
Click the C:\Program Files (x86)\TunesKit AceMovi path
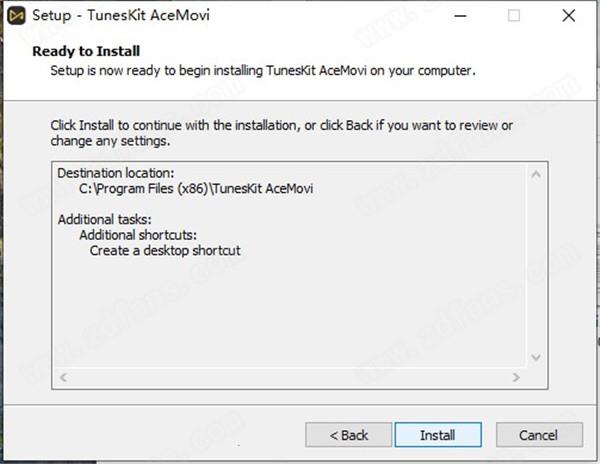pyautogui.click(x=196, y=189)
